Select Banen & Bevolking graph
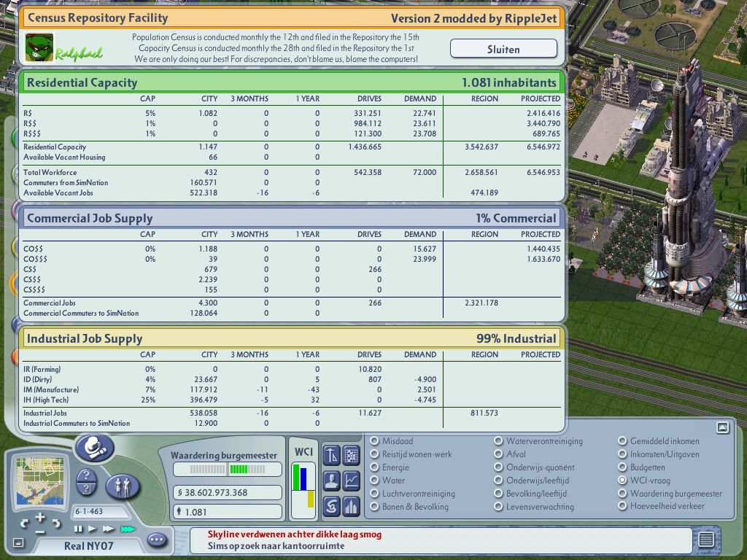The width and height of the screenshot is (747, 560). point(374,507)
